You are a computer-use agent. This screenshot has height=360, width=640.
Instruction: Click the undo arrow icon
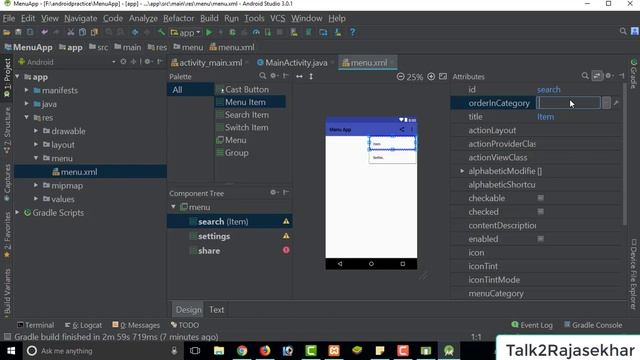click(x=44, y=32)
